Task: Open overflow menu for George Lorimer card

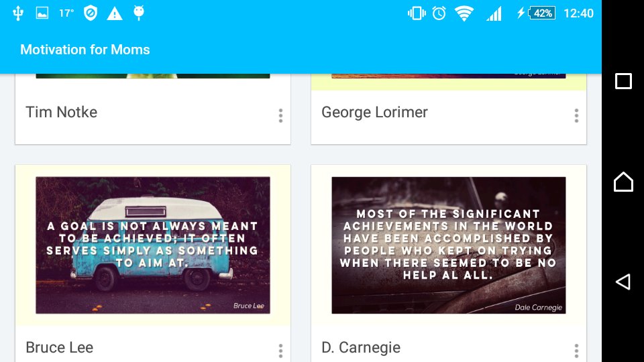Action: pos(576,116)
